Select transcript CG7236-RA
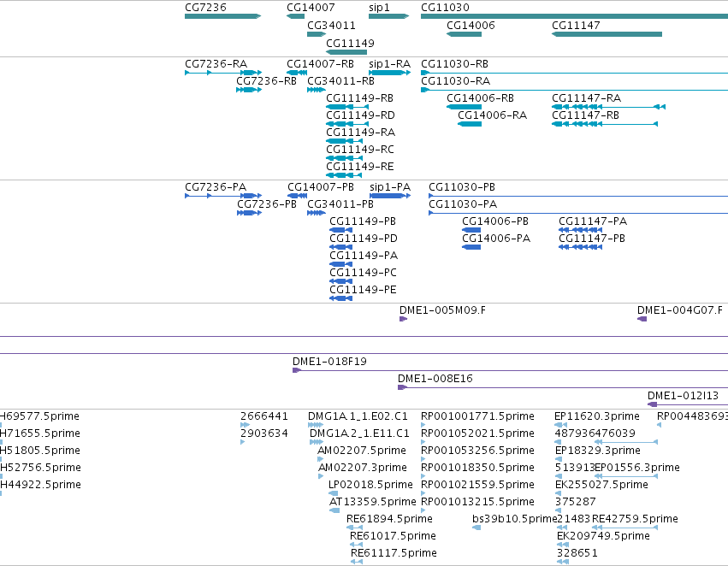 click(x=216, y=63)
